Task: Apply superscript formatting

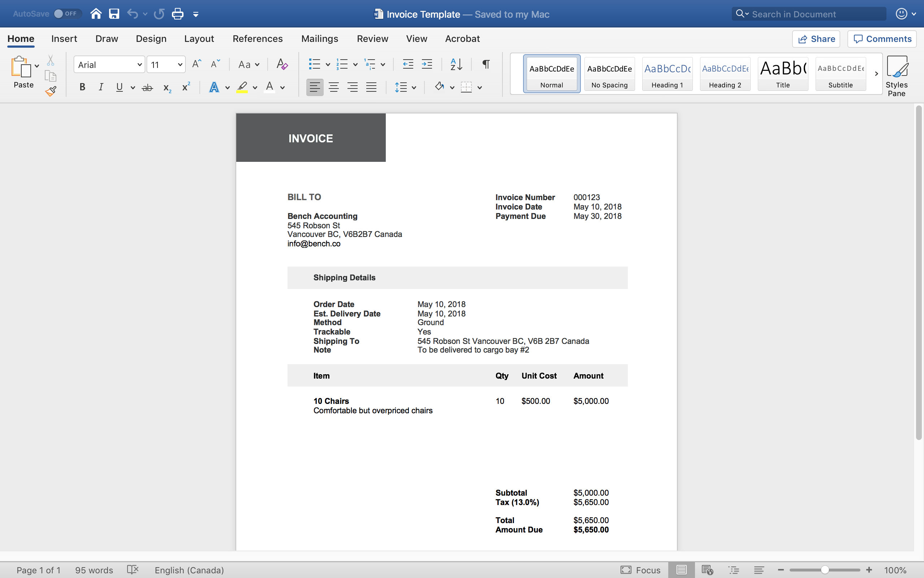Action: click(186, 87)
